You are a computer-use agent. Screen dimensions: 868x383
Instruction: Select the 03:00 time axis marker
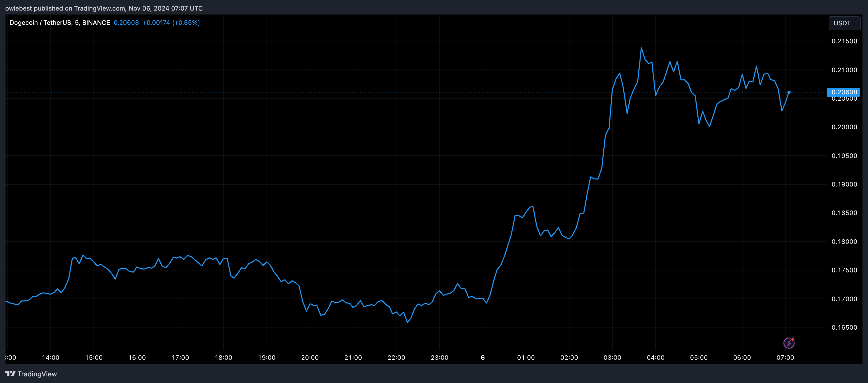(x=612, y=357)
